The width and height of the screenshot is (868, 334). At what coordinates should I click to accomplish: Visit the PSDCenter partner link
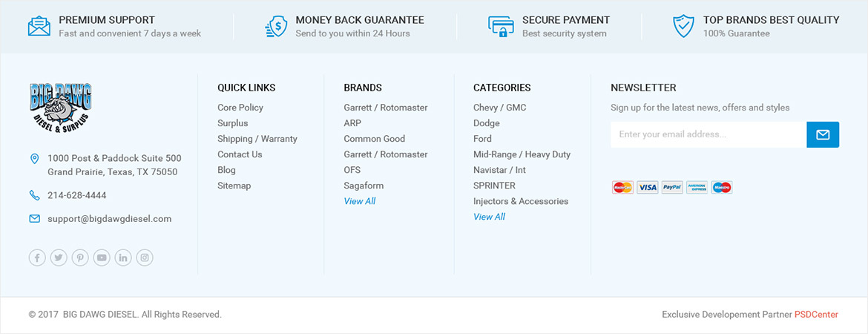click(x=817, y=315)
